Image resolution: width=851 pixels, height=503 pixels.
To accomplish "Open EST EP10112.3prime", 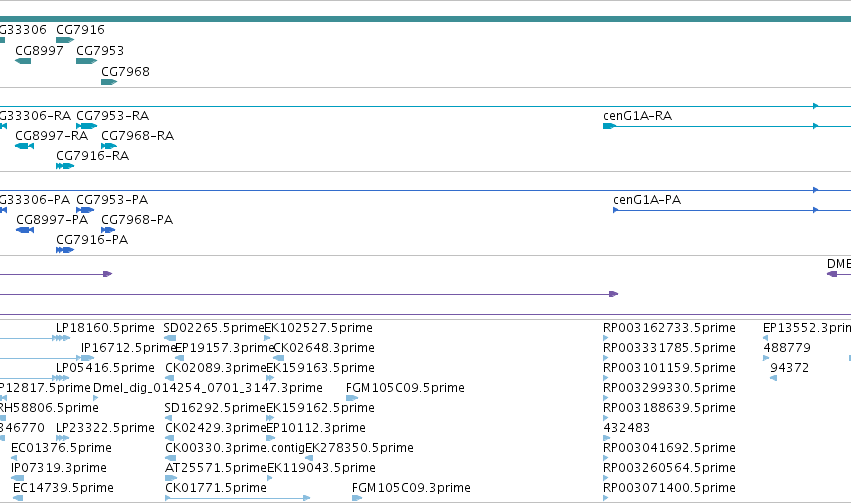I will point(316,428).
